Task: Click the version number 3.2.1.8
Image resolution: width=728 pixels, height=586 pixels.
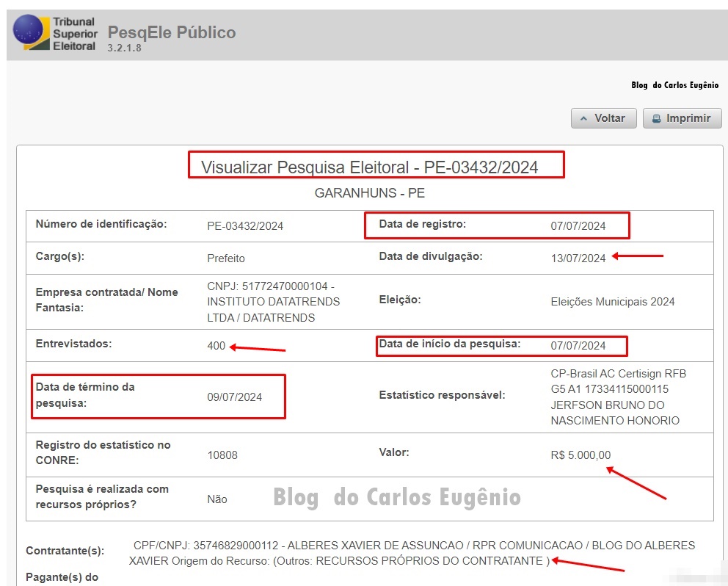Action: tap(125, 48)
